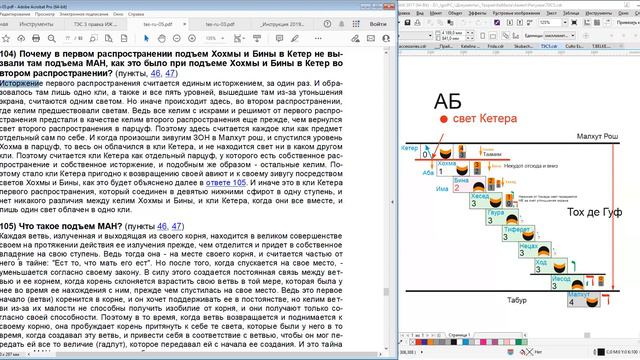This screenshot has width=640, height=360.
Task: Switch to the tes-ru-03.pdf tab
Action: pos(220,24)
